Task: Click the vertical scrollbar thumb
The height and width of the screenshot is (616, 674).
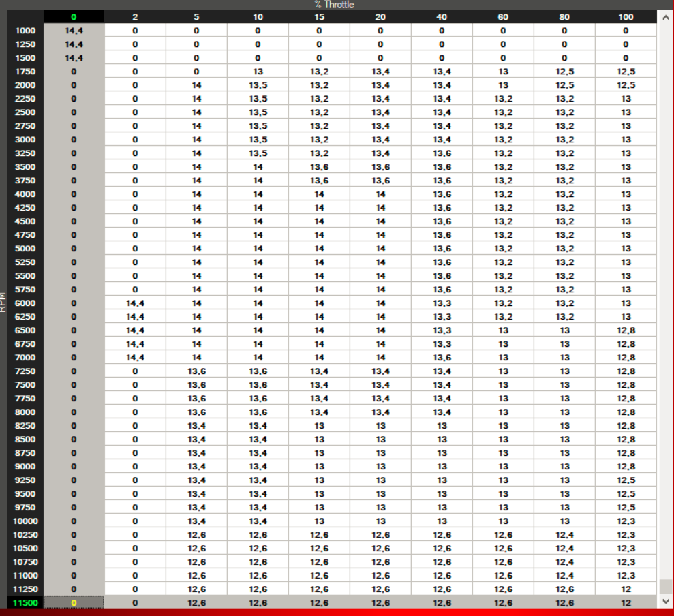Action: pos(665,586)
